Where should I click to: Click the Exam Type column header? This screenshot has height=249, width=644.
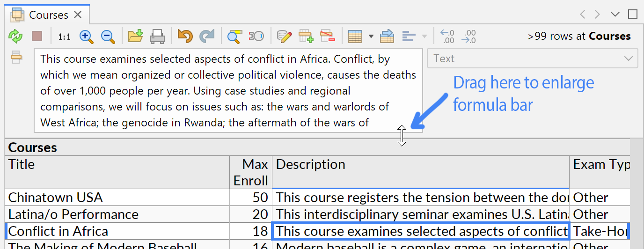600,172
